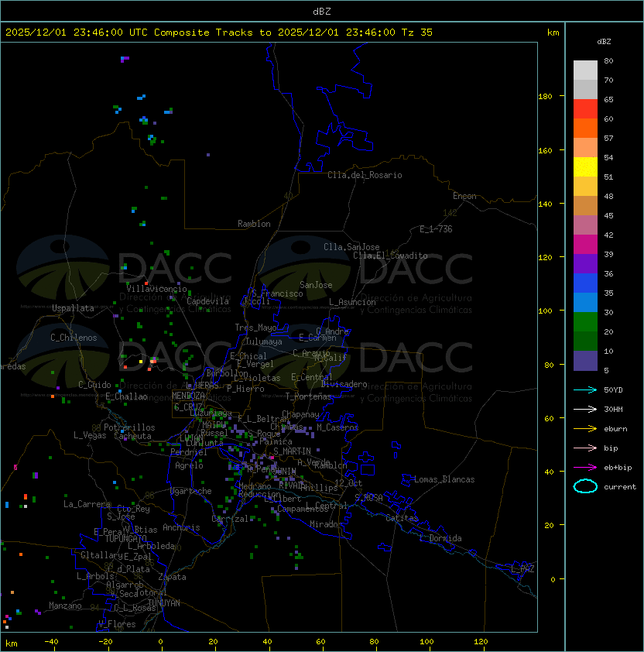The image size is (644, 652).
Task: Select the yellow eburn arrow symbol
Action: pos(585,428)
